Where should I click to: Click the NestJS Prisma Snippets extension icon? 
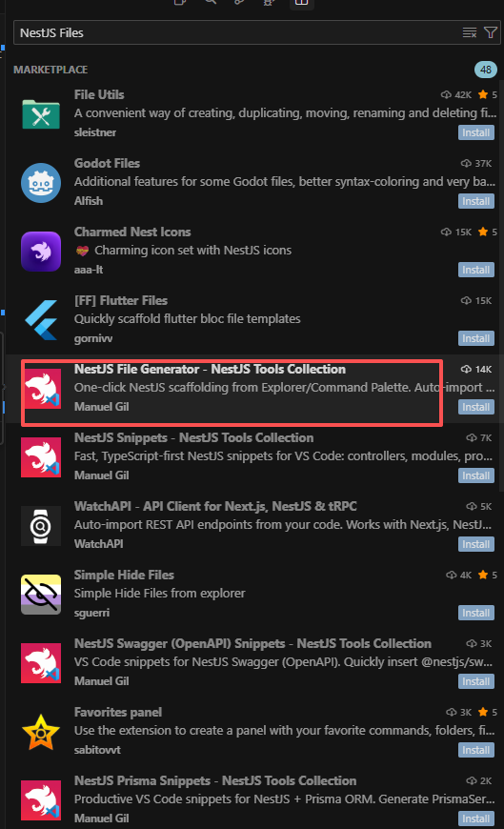click(41, 800)
